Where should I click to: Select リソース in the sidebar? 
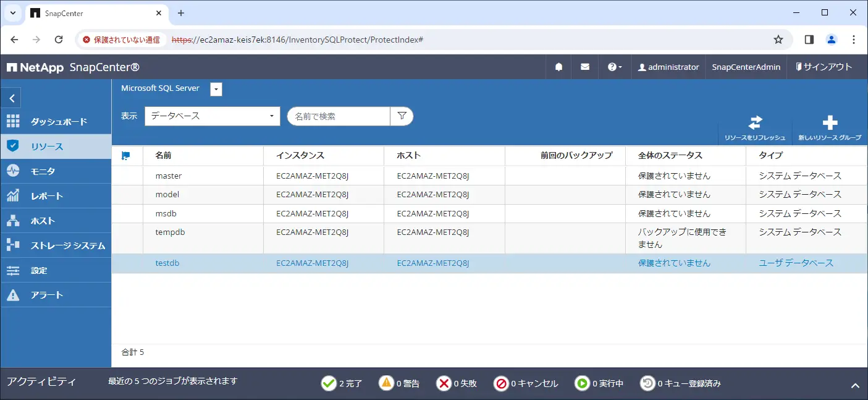coord(56,147)
